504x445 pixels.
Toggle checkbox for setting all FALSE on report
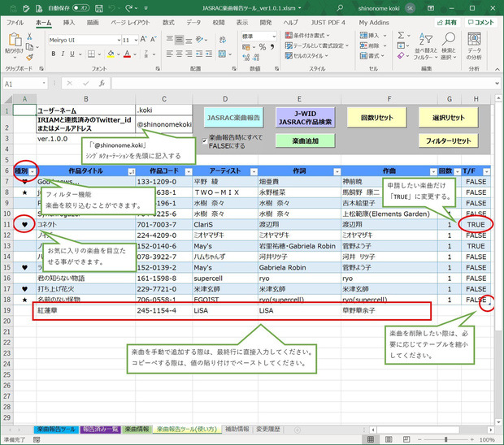(x=204, y=141)
